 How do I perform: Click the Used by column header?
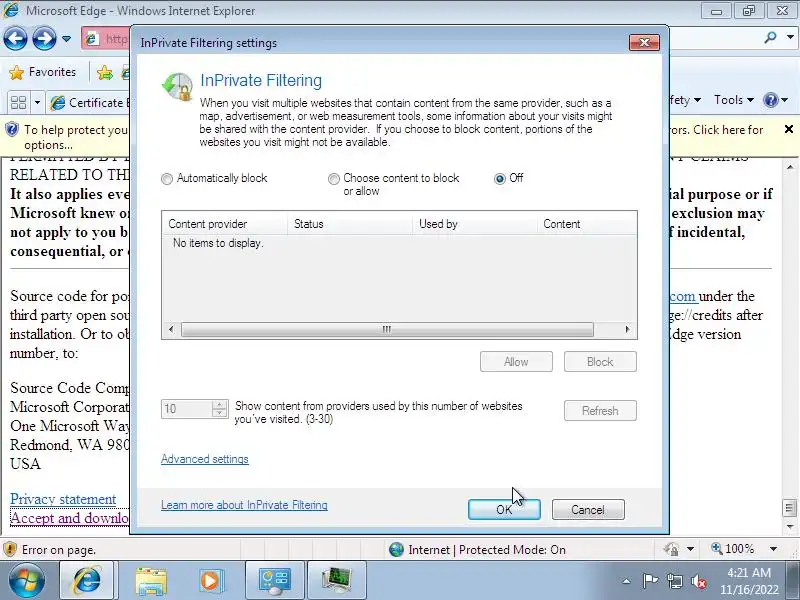(474, 224)
